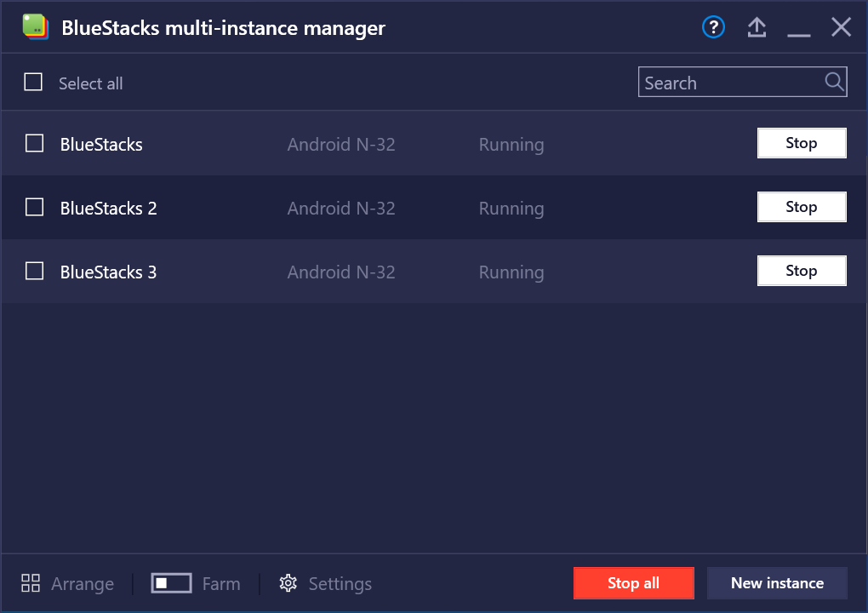Select the BlueStacks 3 instance name
The image size is (868, 613).
pyautogui.click(x=109, y=272)
